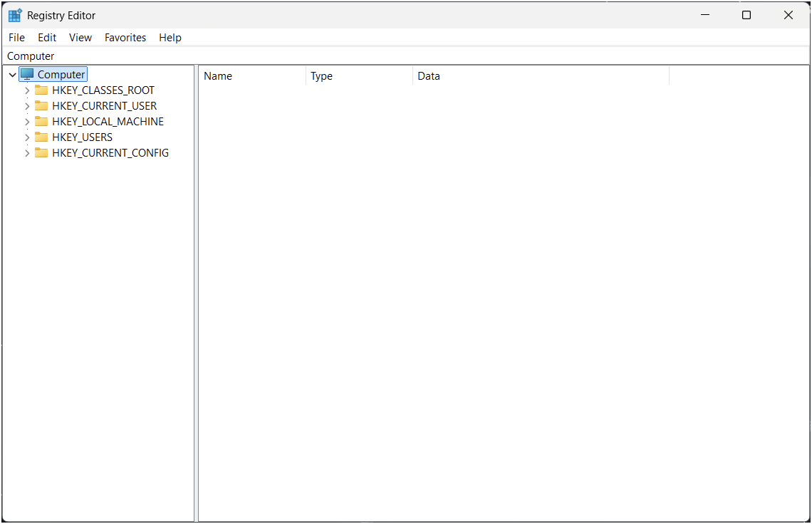Click the Registry Editor app icon in title bar

tap(15, 16)
